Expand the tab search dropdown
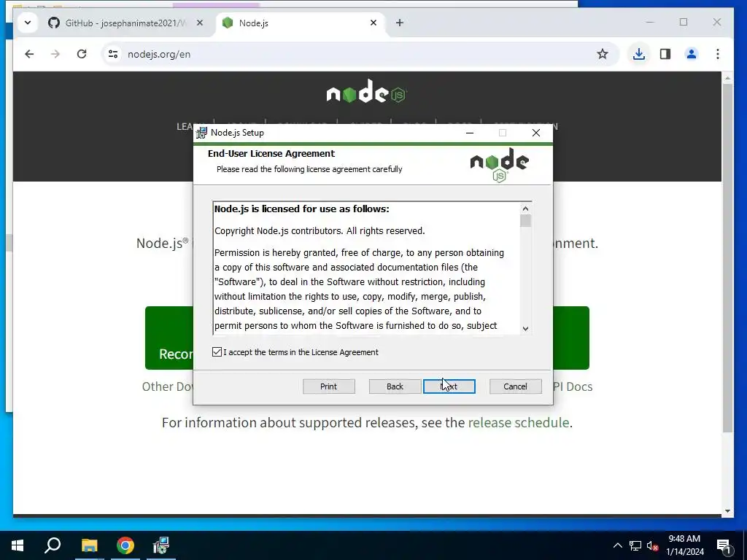 tap(28, 23)
